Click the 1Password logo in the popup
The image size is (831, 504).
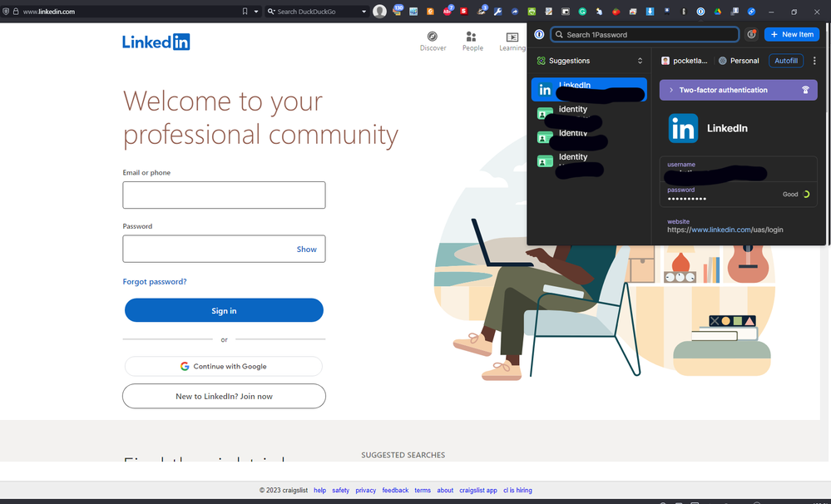[539, 34]
